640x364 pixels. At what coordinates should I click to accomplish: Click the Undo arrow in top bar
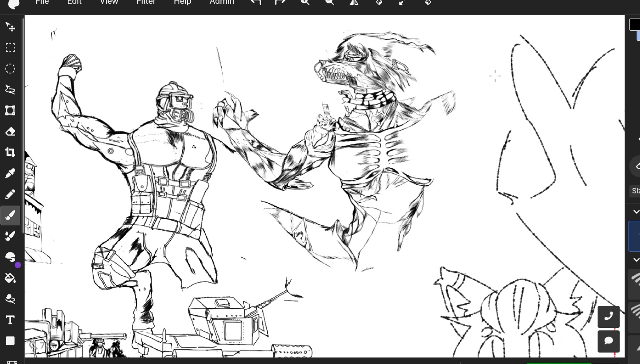tap(255, 2)
